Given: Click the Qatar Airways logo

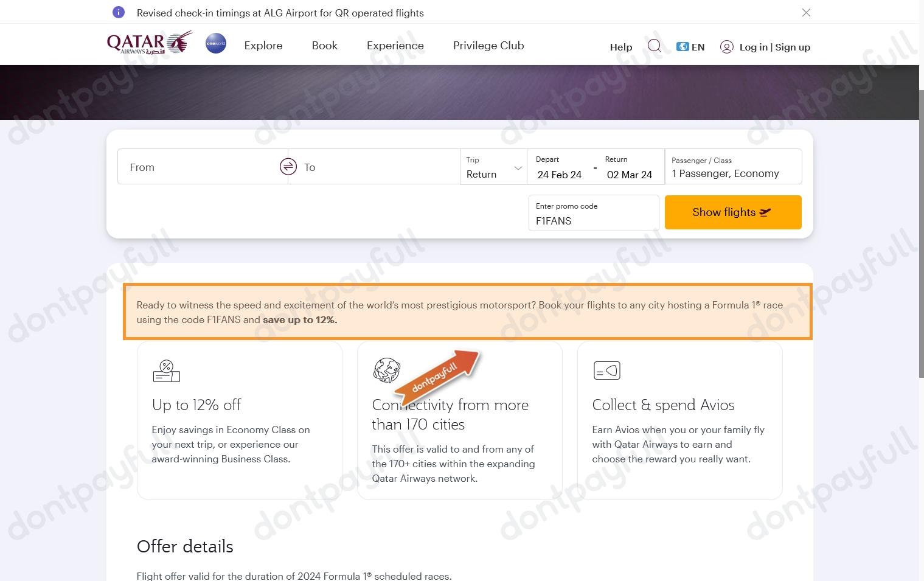Looking at the screenshot, I should (x=149, y=43).
